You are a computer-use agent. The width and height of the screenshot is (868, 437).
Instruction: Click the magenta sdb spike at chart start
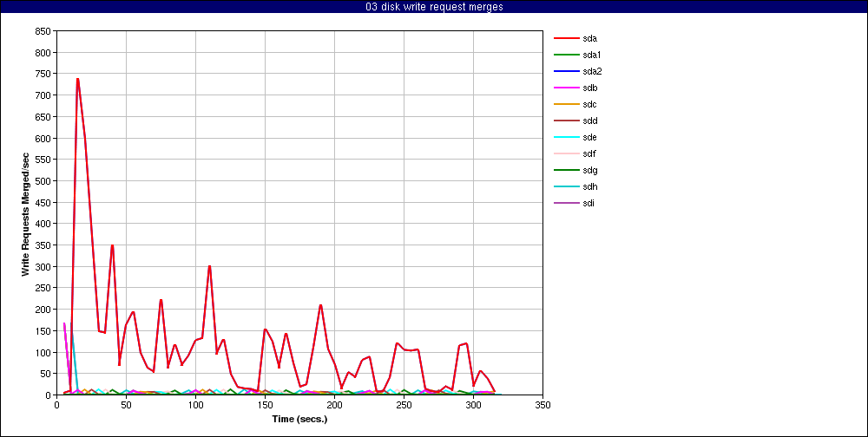(x=64, y=323)
